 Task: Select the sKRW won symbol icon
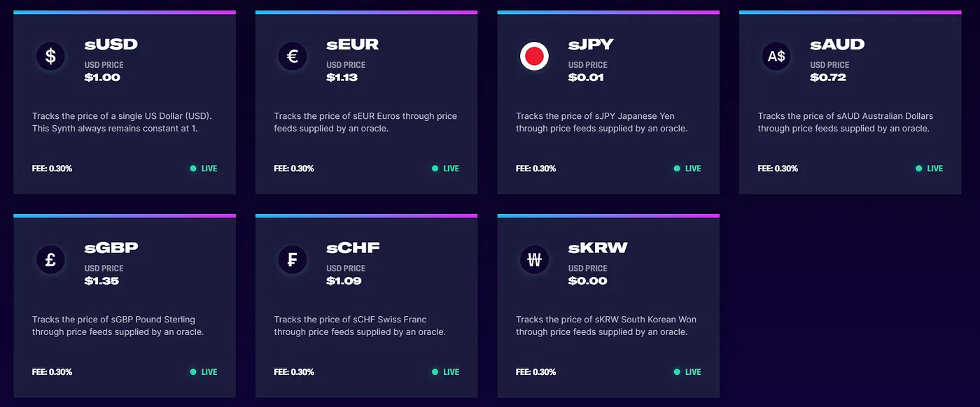(x=534, y=259)
